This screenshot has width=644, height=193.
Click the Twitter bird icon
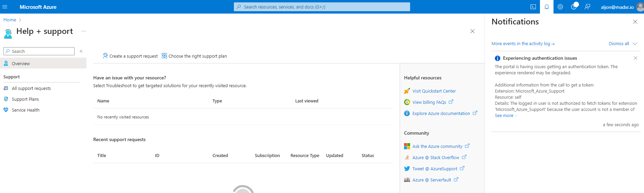click(407, 169)
